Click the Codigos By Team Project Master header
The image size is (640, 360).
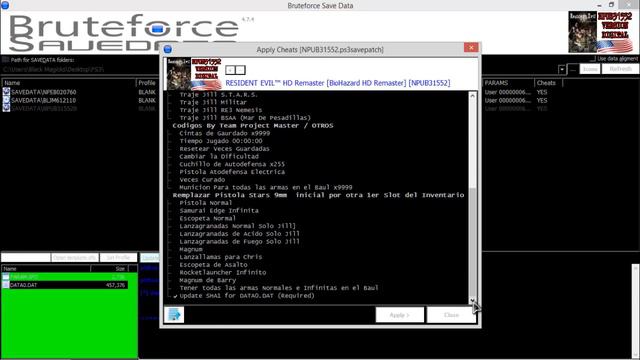[253, 126]
